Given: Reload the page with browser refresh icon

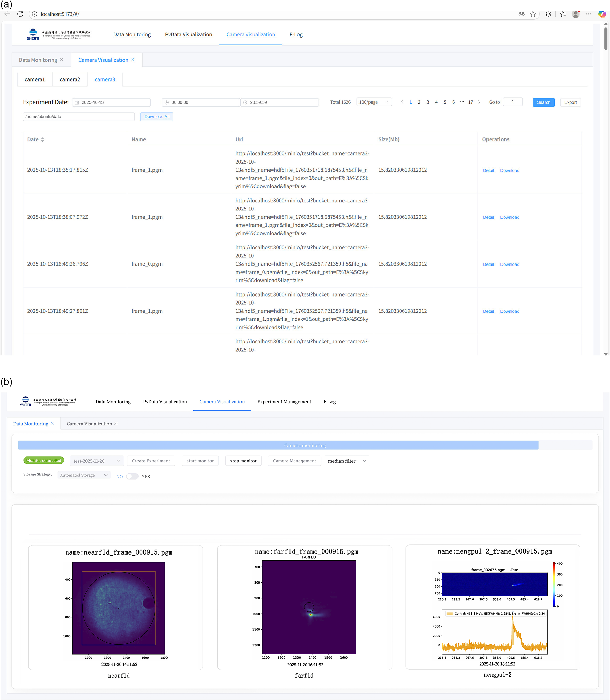Looking at the screenshot, I should point(20,14).
